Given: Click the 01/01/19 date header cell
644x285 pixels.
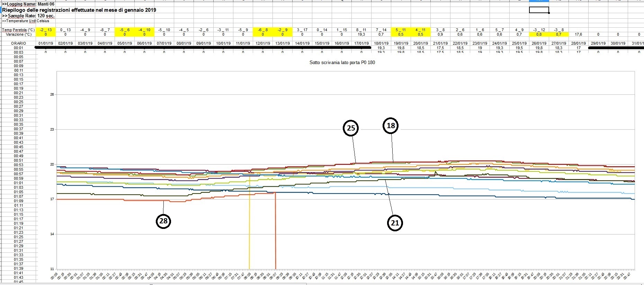Looking at the screenshot, I should [46, 43].
